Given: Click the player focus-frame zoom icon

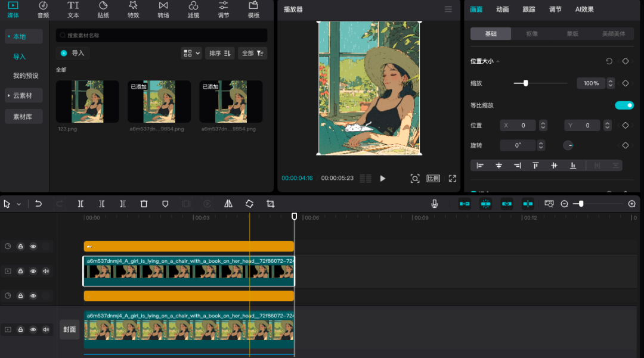Looking at the screenshot, I should pyautogui.click(x=415, y=178).
